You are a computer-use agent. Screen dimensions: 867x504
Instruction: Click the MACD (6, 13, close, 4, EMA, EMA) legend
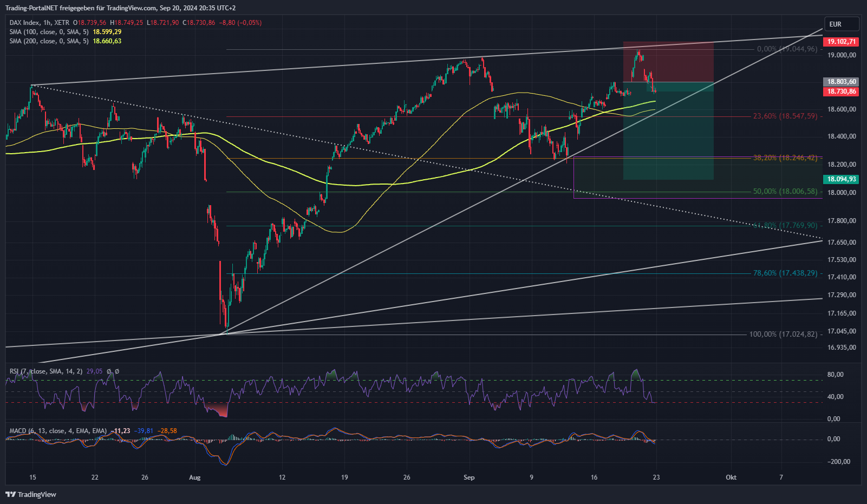[58, 431]
